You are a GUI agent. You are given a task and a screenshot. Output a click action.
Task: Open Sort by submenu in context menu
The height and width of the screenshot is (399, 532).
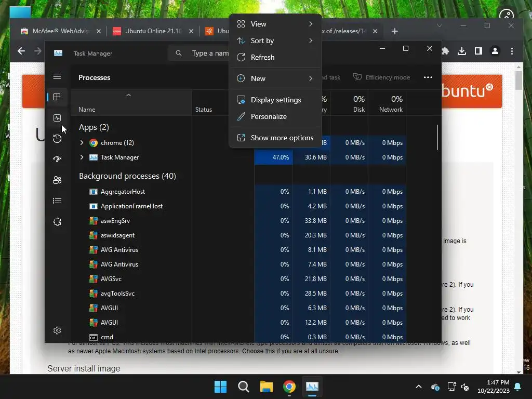point(275,41)
